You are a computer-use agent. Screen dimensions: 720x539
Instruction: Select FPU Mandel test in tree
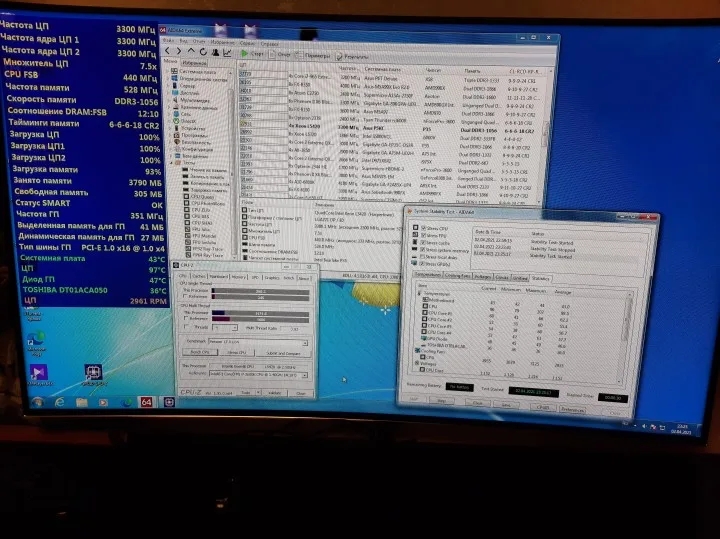(201, 236)
